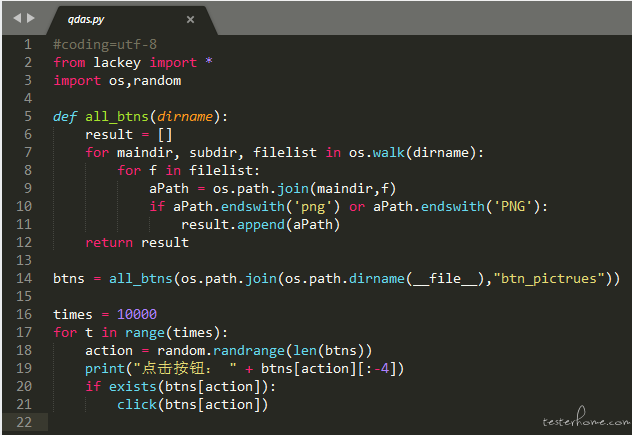
Task: Click line number 22 in gutter
Action: point(24,423)
